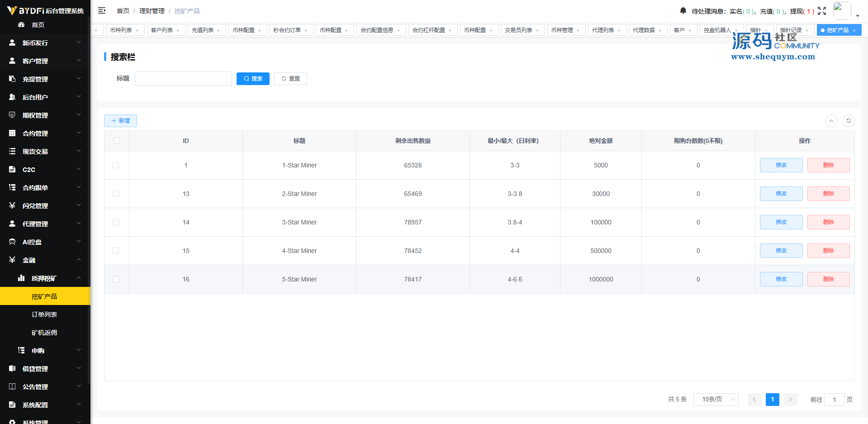
Task: Go to next page arrow
Action: [791, 400]
